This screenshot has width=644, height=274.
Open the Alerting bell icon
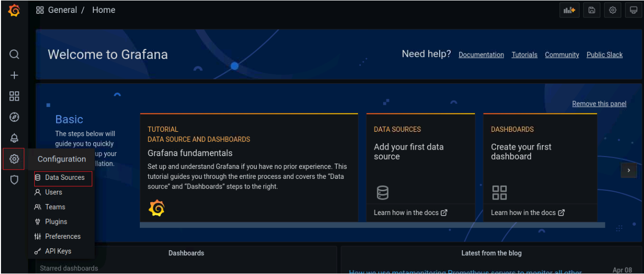(x=14, y=138)
